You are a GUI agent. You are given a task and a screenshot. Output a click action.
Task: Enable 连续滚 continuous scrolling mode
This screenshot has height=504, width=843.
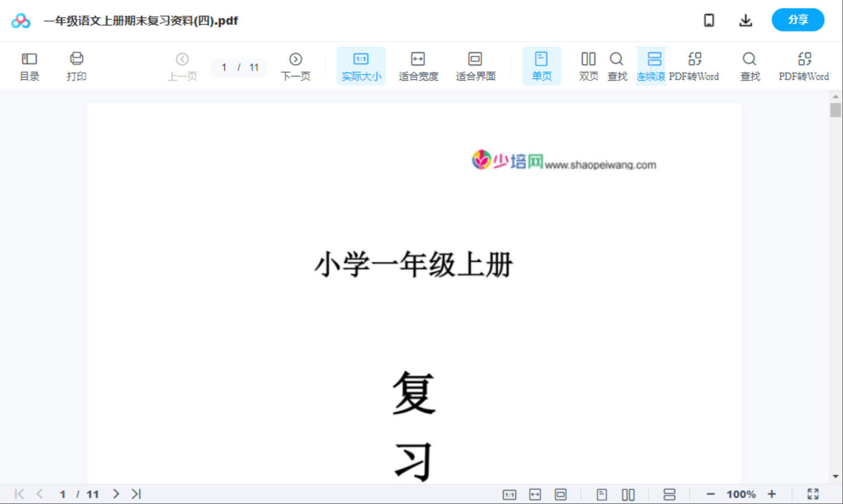tap(653, 65)
